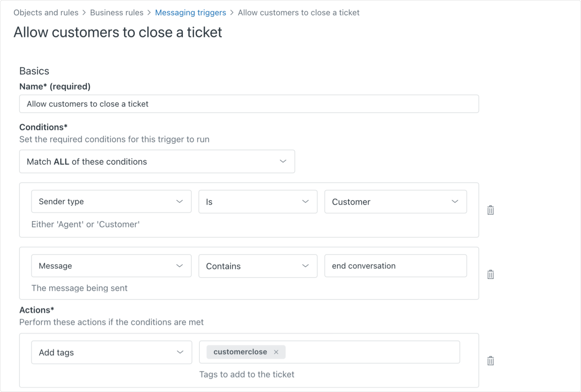This screenshot has width=581, height=392.
Task: Open the Message field dropdown
Action: pos(111,266)
